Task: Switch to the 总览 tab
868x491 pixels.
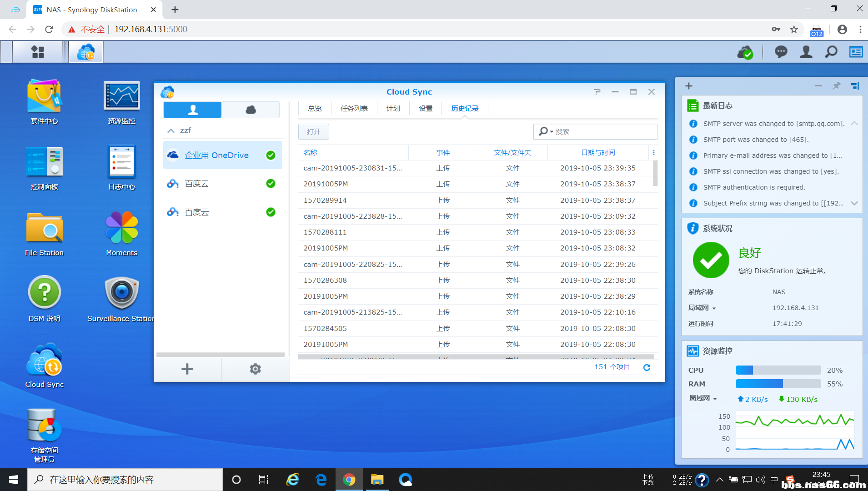Action: (x=315, y=109)
